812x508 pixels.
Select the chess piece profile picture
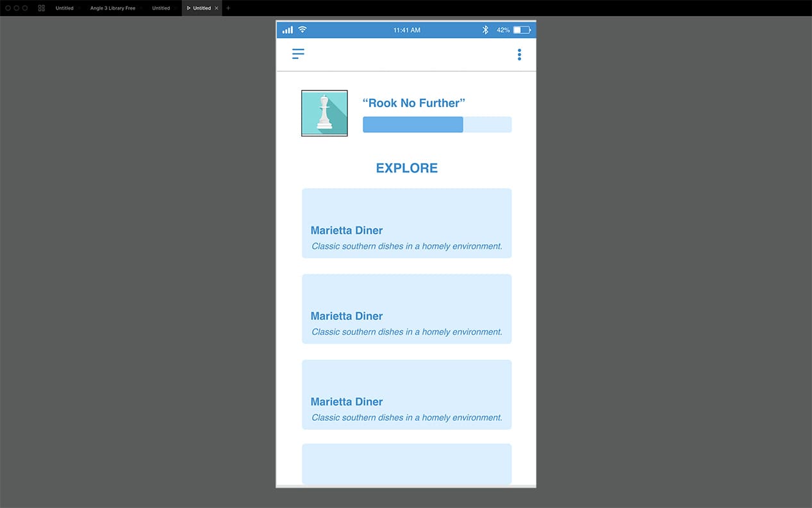(324, 114)
